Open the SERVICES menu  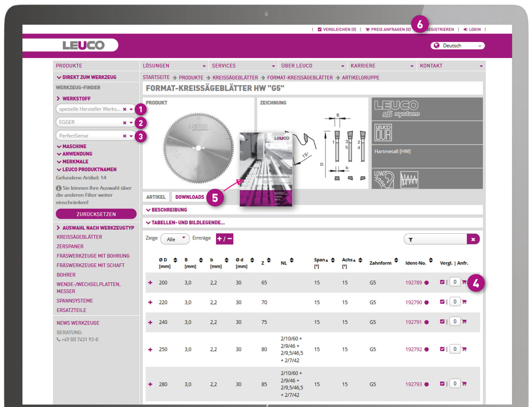pyautogui.click(x=243, y=66)
